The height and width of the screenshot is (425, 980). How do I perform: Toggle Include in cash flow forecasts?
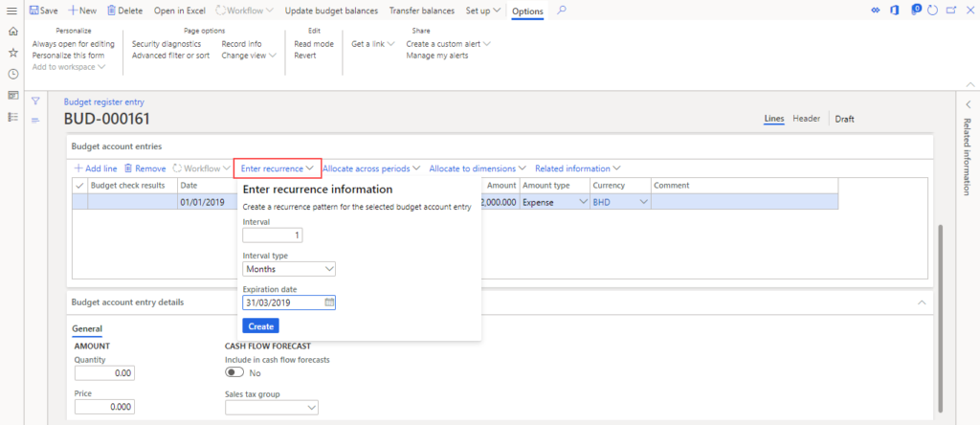(x=234, y=373)
